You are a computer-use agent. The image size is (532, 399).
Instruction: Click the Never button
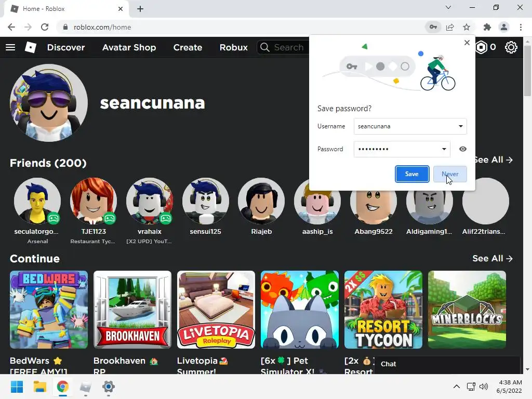click(450, 174)
